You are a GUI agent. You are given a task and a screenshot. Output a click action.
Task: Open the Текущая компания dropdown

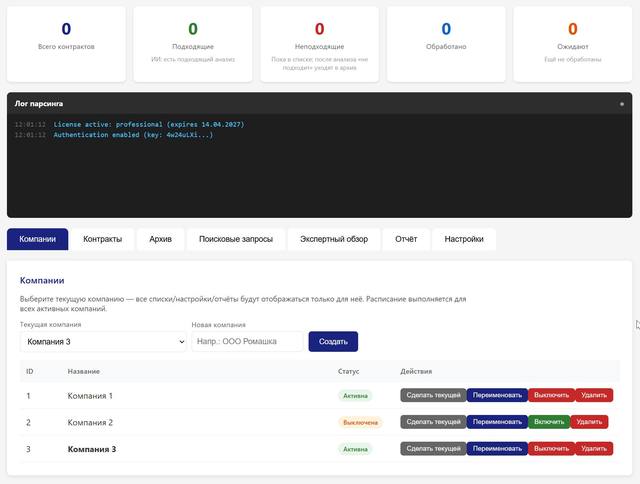pos(103,342)
